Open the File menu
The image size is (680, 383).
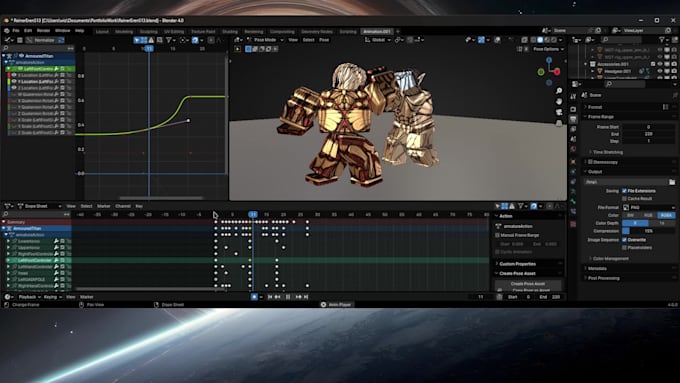coord(16,31)
